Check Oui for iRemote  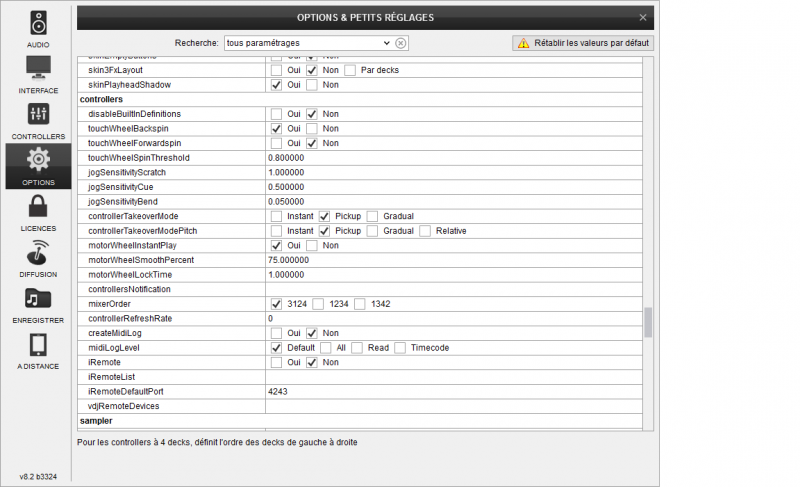[276, 363]
